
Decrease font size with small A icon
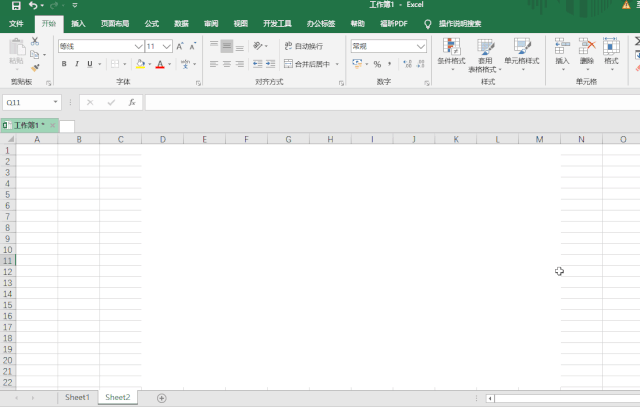[193, 46]
